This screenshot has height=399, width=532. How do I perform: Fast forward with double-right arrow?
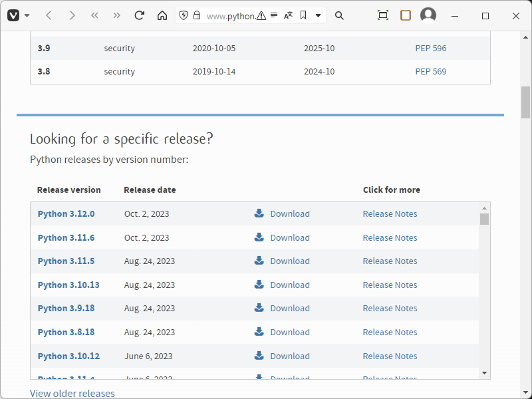coord(117,15)
